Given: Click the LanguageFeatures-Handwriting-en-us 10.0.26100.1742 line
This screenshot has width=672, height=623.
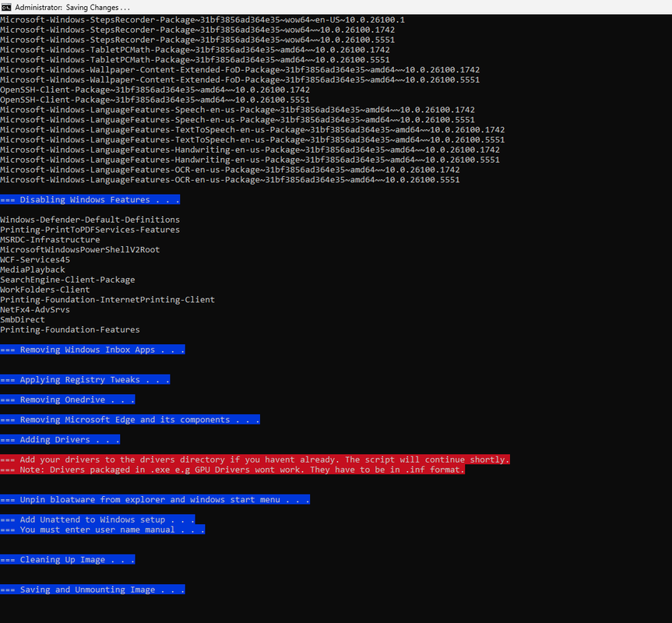Looking at the screenshot, I should click(x=250, y=150).
